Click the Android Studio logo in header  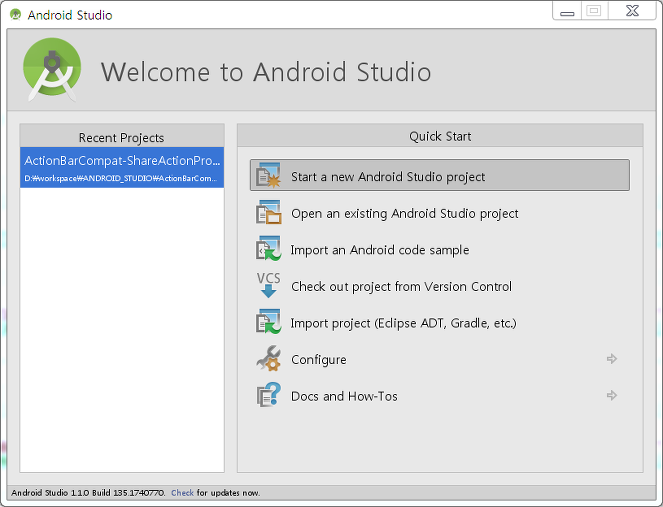tap(52, 70)
